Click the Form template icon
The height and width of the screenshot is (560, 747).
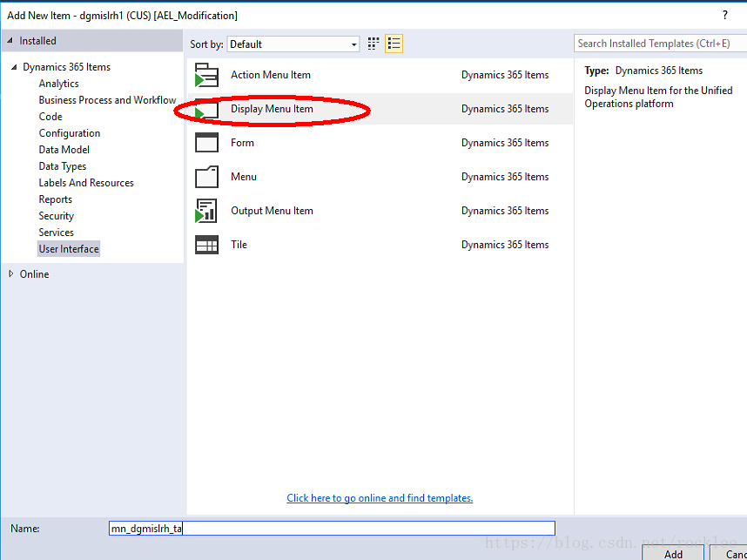pyautogui.click(x=206, y=143)
